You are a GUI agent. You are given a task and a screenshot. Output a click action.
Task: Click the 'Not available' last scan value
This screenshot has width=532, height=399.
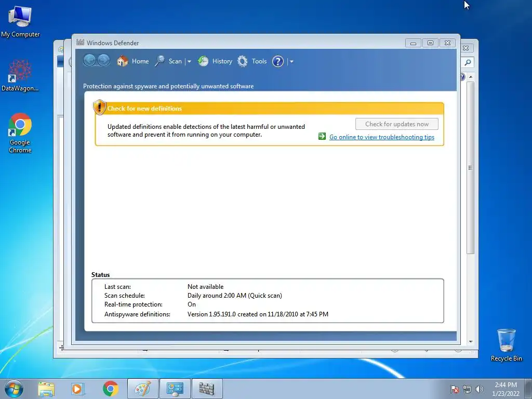pos(205,287)
